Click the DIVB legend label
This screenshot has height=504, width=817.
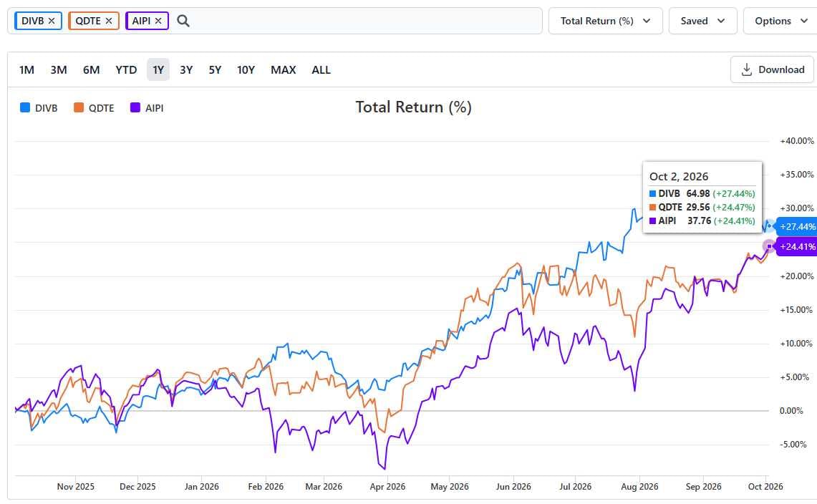point(47,108)
